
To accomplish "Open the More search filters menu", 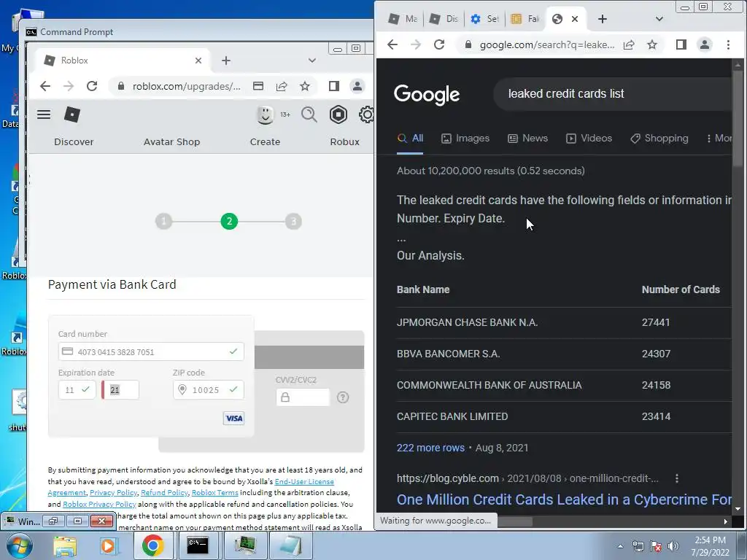I will (x=719, y=138).
